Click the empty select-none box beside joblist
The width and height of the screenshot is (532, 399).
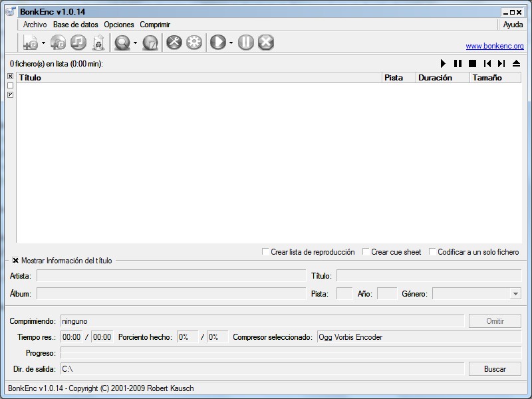[x=10, y=86]
